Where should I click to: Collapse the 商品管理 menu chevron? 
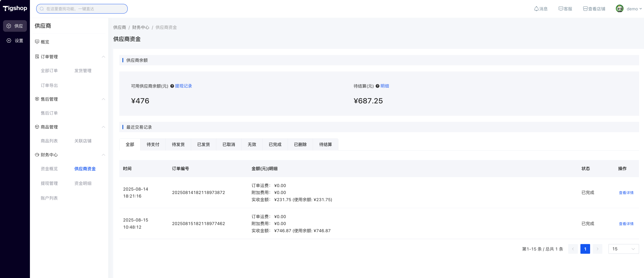click(104, 127)
